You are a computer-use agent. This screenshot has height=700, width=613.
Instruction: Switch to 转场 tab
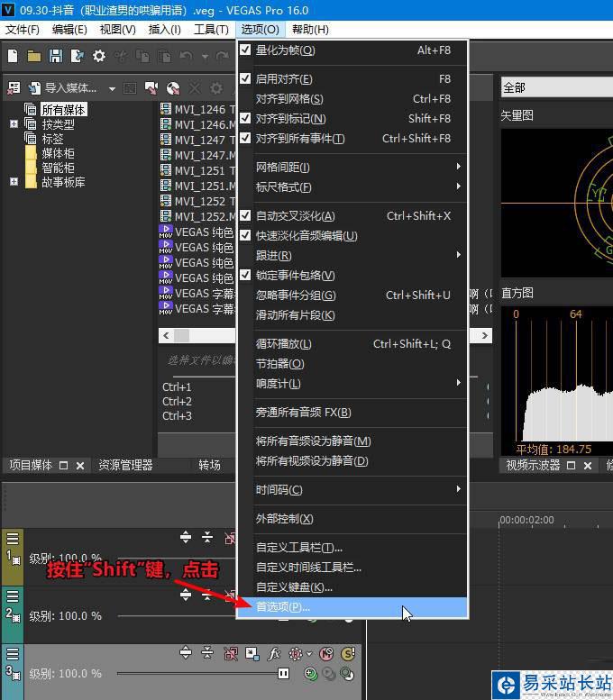tap(209, 465)
